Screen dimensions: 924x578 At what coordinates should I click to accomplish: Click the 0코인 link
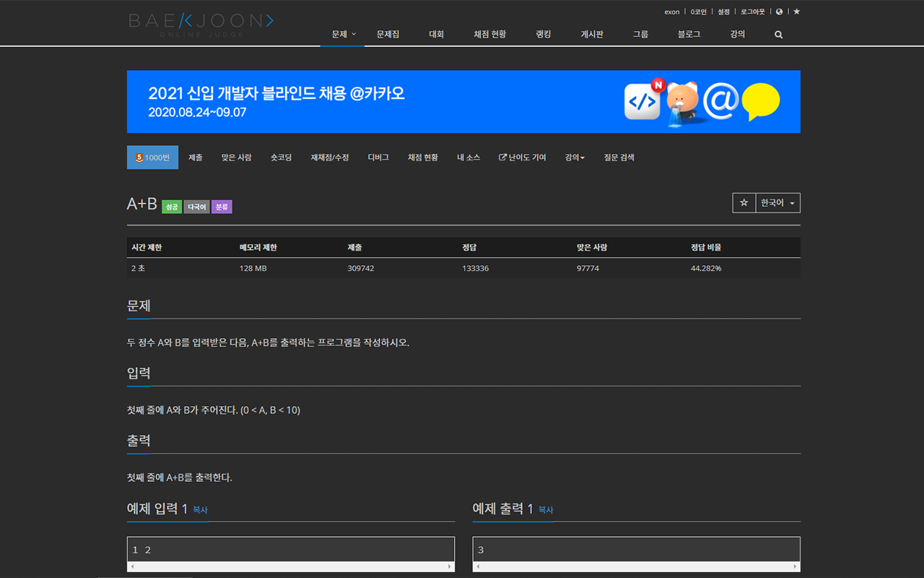click(699, 12)
